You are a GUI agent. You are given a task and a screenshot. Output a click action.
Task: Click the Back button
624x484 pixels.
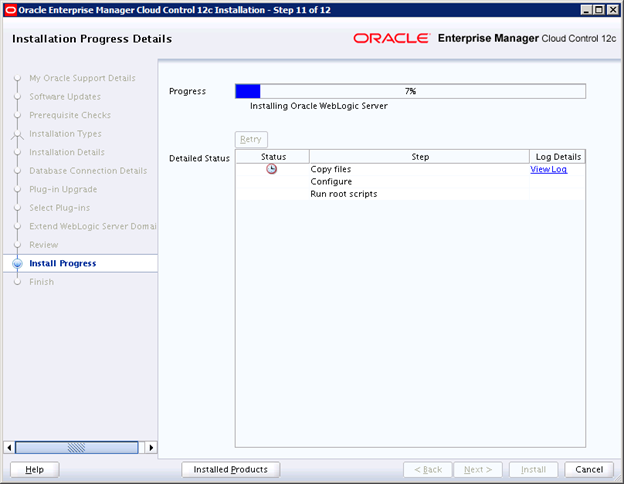click(428, 470)
